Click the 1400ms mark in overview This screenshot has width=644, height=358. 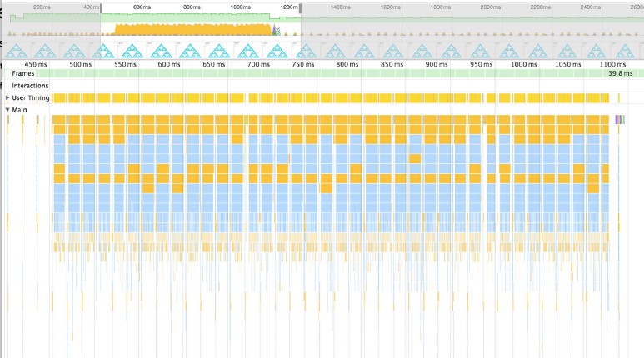coord(339,7)
